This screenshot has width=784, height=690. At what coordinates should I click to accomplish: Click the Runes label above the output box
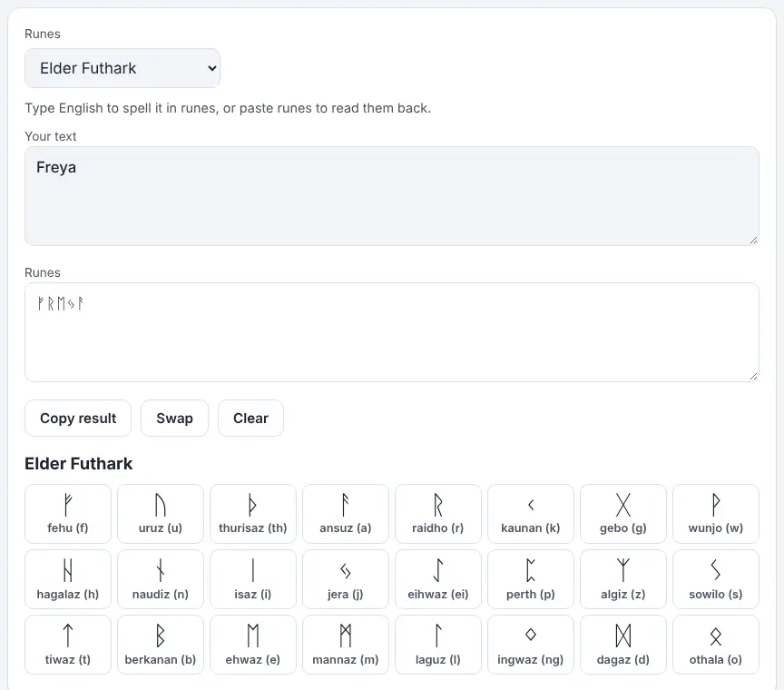[x=43, y=272]
